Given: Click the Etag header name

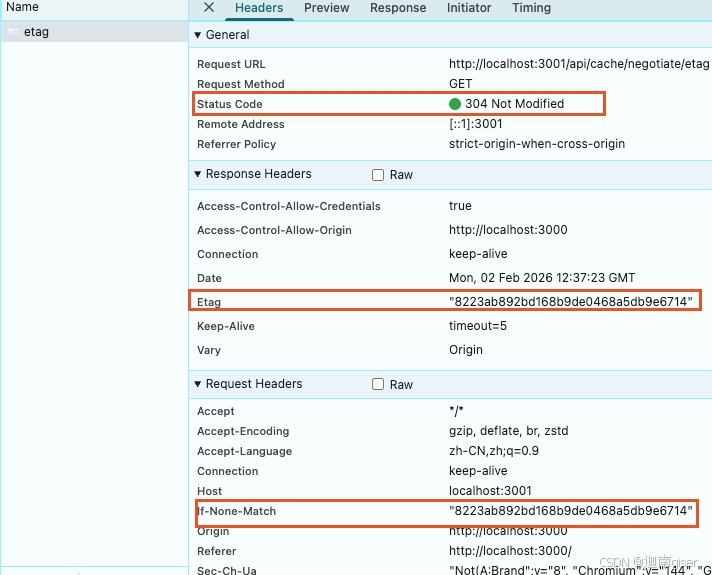Looking at the screenshot, I should click(x=209, y=302).
